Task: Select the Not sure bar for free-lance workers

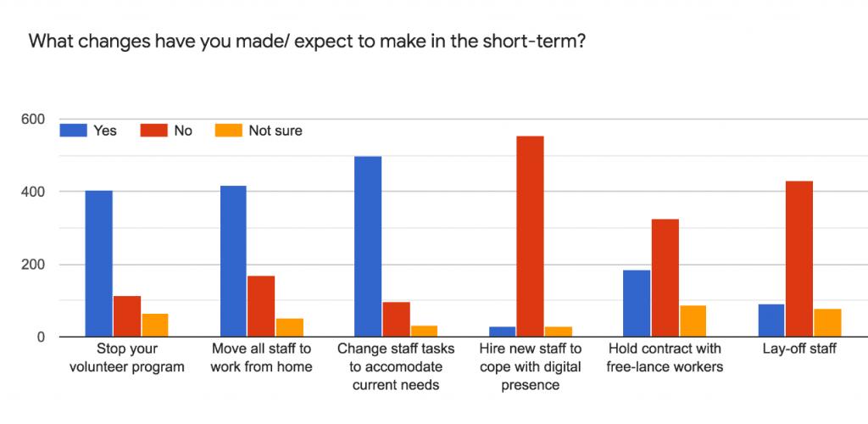Action: click(x=693, y=321)
